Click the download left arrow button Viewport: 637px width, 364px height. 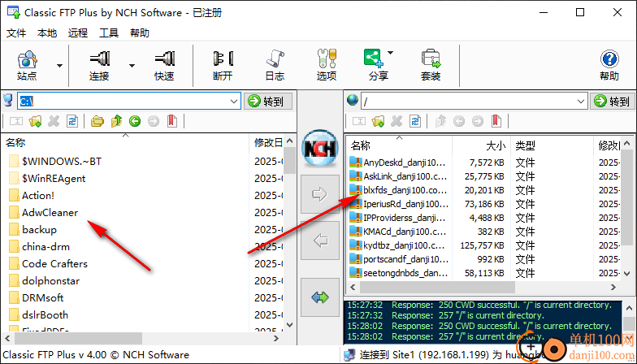(320, 240)
